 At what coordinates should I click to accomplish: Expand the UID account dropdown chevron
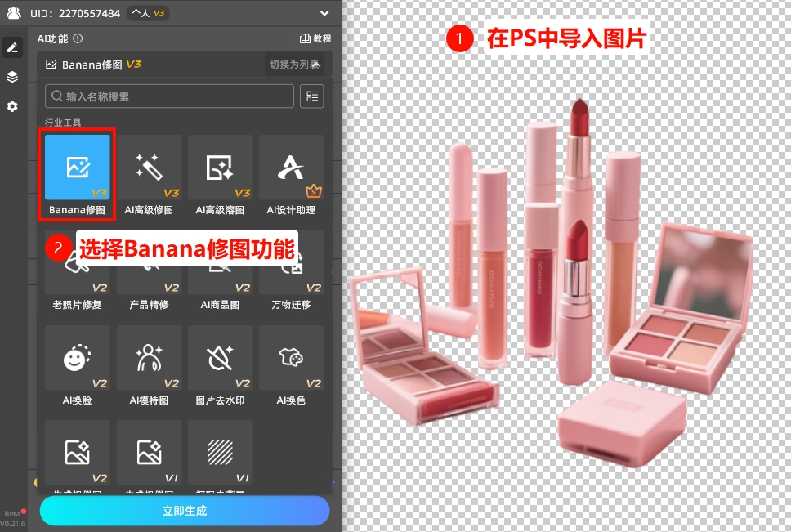click(x=324, y=13)
